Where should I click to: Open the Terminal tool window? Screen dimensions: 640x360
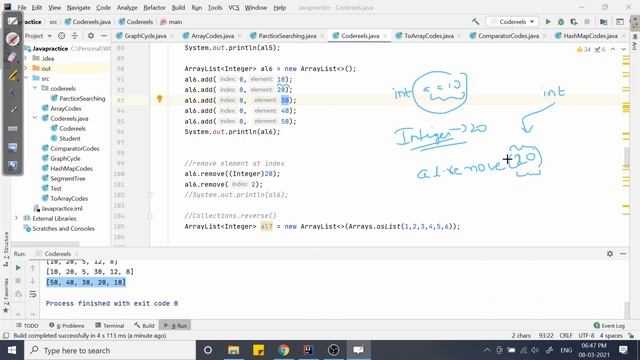[x=109, y=325]
